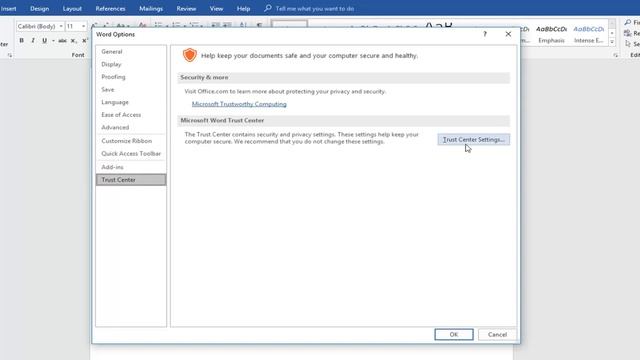Viewport: 640px width, 360px height.
Task: Open the View ribbon tab
Action: (x=216, y=9)
